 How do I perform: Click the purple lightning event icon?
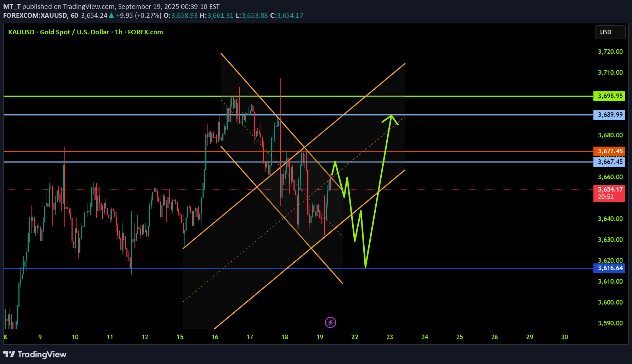(330, 322)
